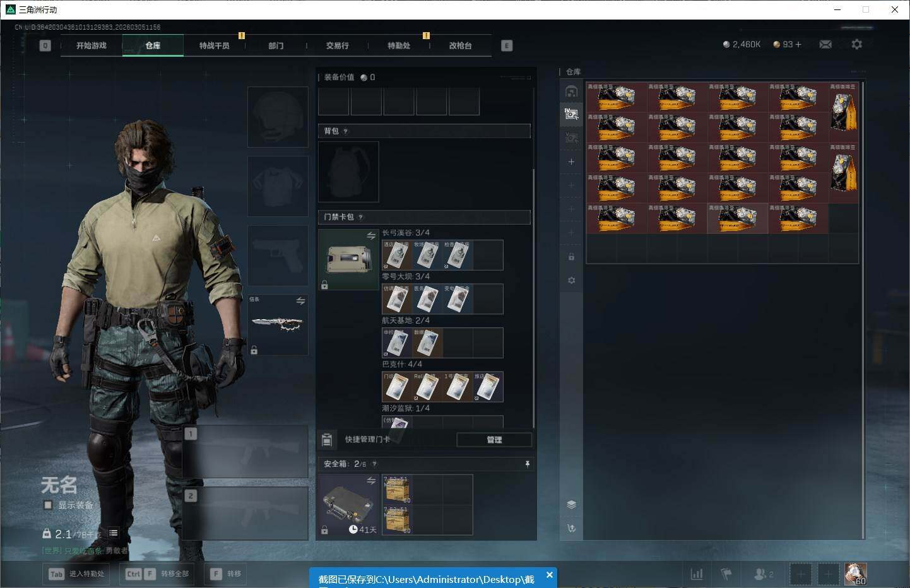This screenshot has width=910, height=588.
Task: Select second keycard under 航天基地
Action: point(427,343)
